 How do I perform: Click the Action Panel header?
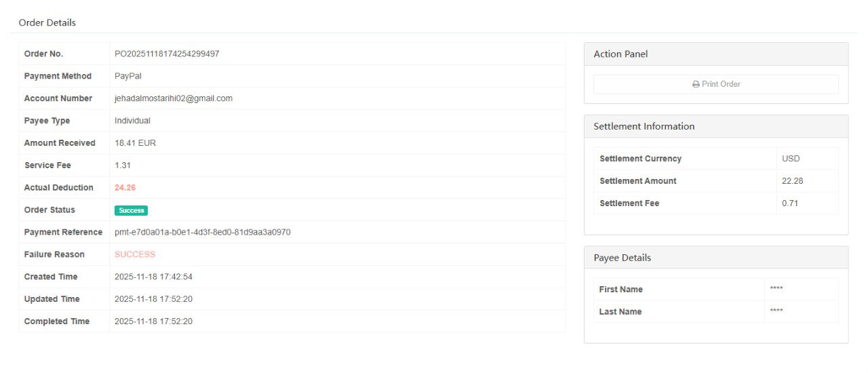[620, 54]
